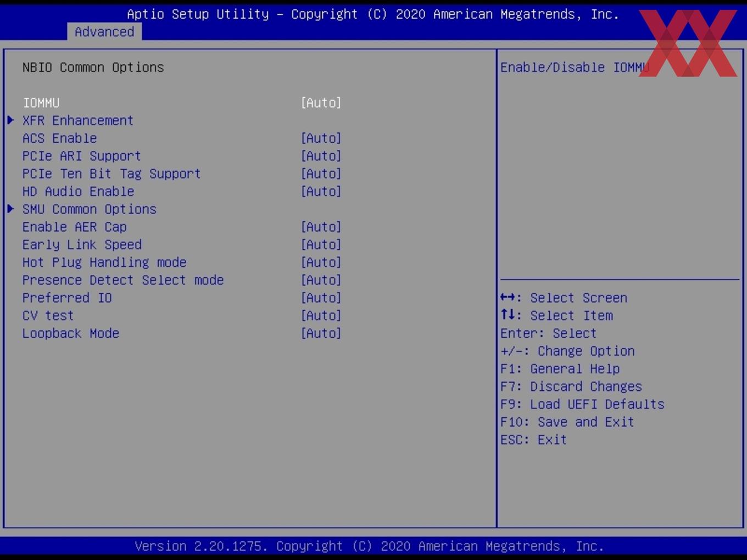Change ACS Enable [Auto] value
The width and height of the screenshot is (747, 560).
pos(321,138)
